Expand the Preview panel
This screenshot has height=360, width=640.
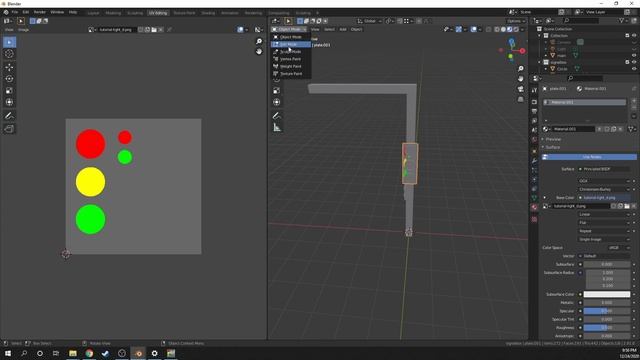point(553,139)
